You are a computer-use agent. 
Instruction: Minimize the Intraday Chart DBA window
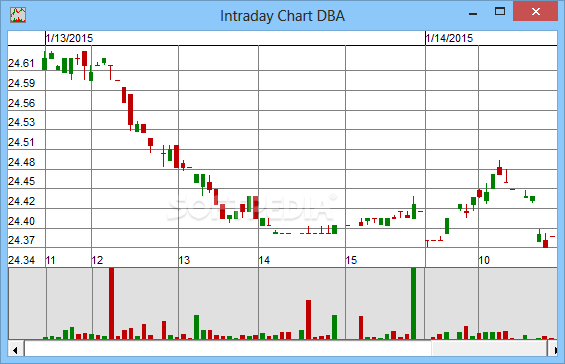point(473,13)
